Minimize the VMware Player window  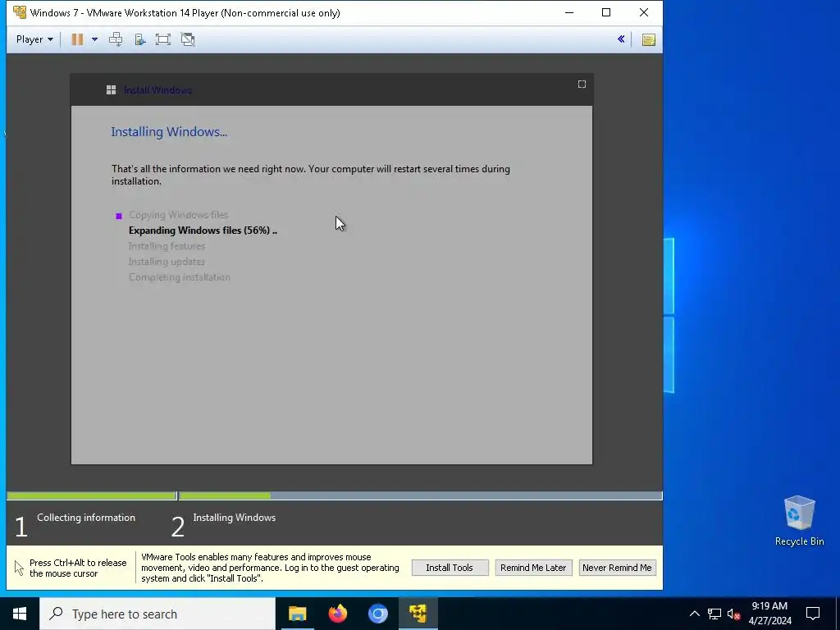click(569, 12)
